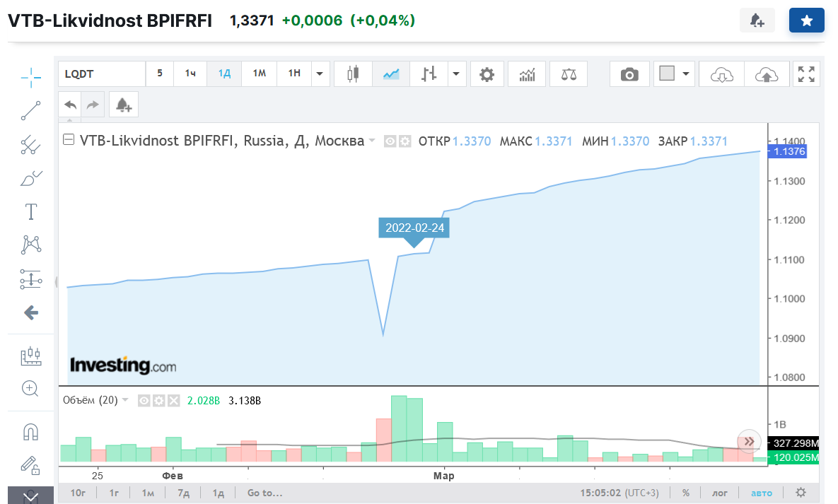
Task: Open compare symbols scales icon
Action: click(569, 74)
